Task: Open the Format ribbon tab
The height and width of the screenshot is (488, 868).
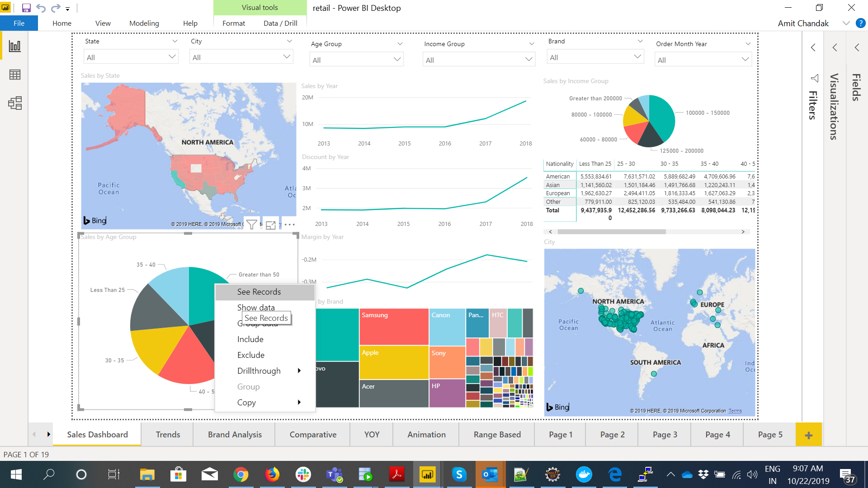Action: 234,23
